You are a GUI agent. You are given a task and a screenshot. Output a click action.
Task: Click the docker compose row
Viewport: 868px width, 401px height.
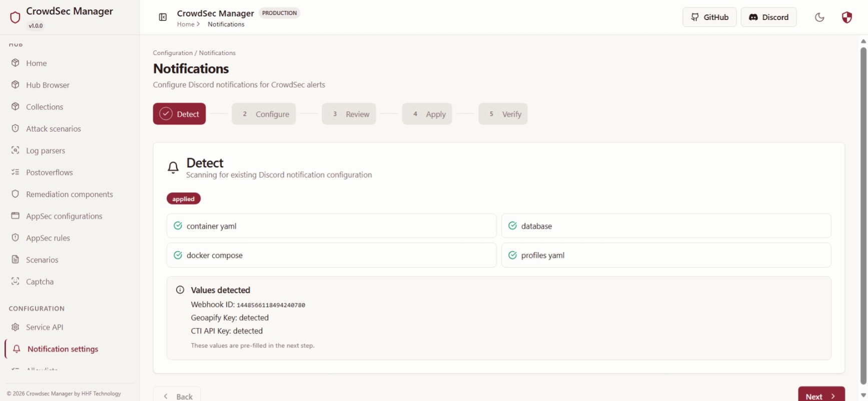click(331, 255)
